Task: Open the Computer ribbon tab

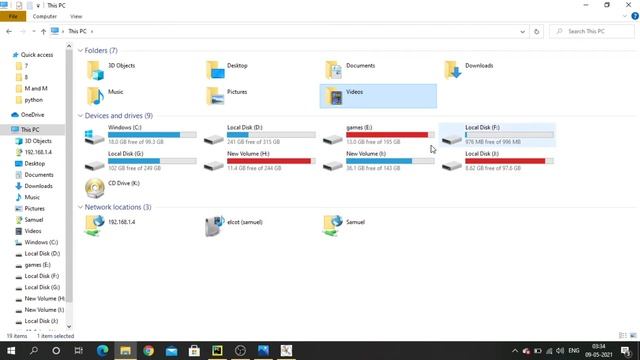Action: tap(44, 16)
